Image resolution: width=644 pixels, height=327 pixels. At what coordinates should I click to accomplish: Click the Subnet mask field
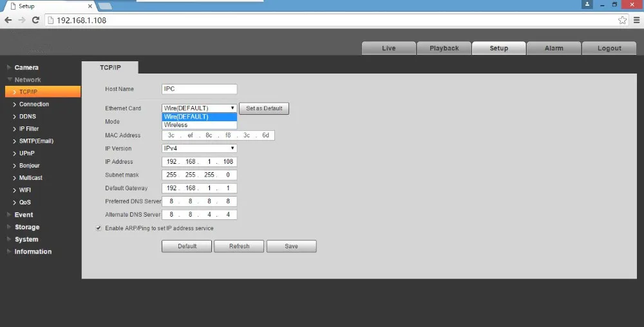(x=199, y=175)
